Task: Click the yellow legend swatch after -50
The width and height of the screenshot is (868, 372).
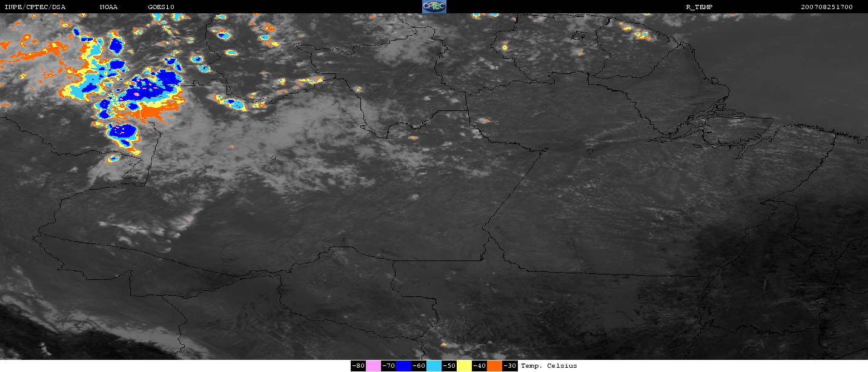Action: coord(465,366)
